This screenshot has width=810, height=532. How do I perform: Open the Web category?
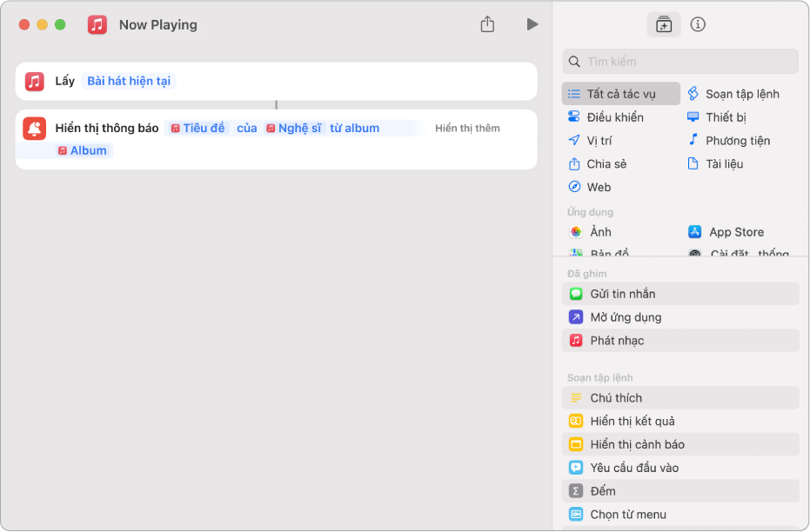589,187
